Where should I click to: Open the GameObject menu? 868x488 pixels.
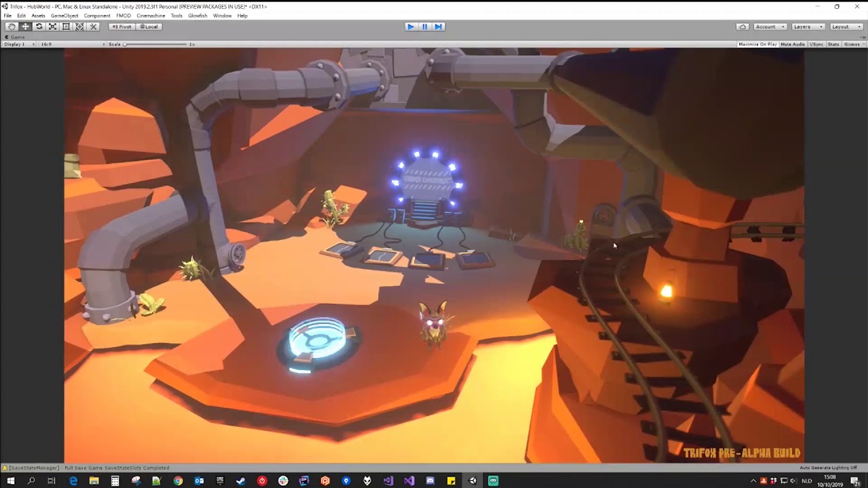[64, 16]
